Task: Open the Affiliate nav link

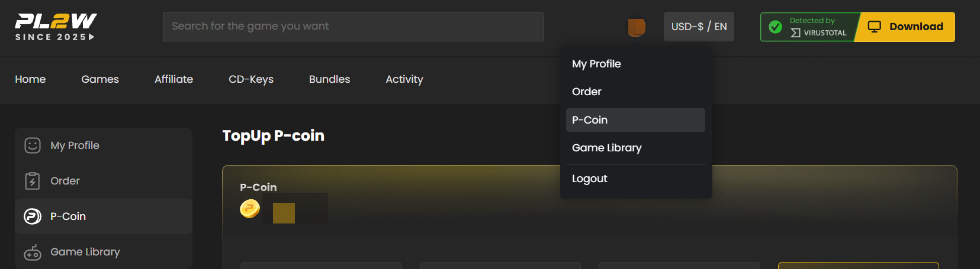Action: [x=173, y=79]
